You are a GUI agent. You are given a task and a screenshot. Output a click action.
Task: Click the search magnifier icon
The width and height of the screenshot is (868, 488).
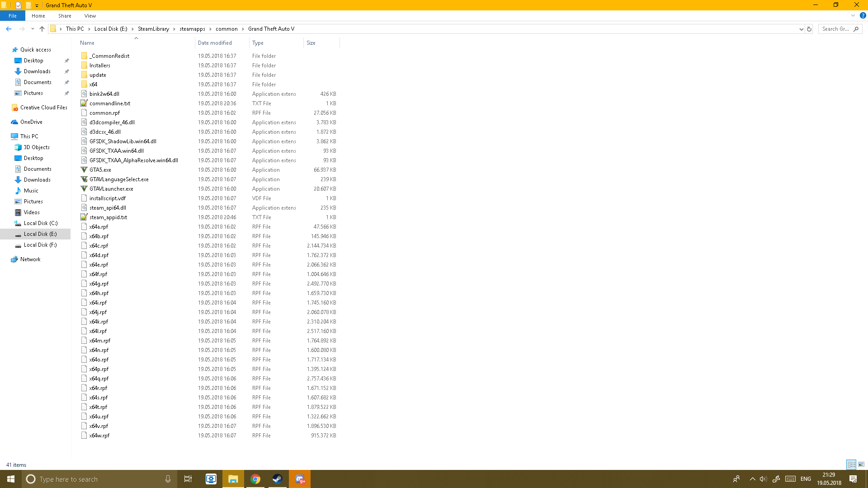[856, 29]
